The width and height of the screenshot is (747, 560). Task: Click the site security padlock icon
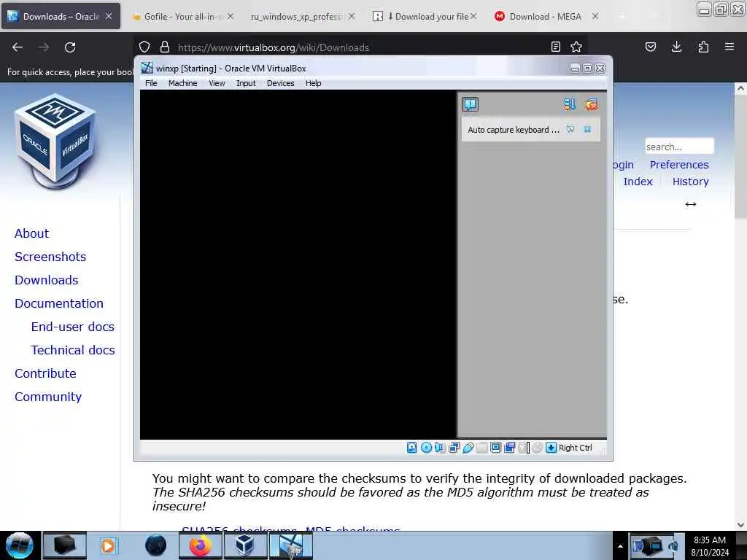pyautogui.click(x=165, y=47)
